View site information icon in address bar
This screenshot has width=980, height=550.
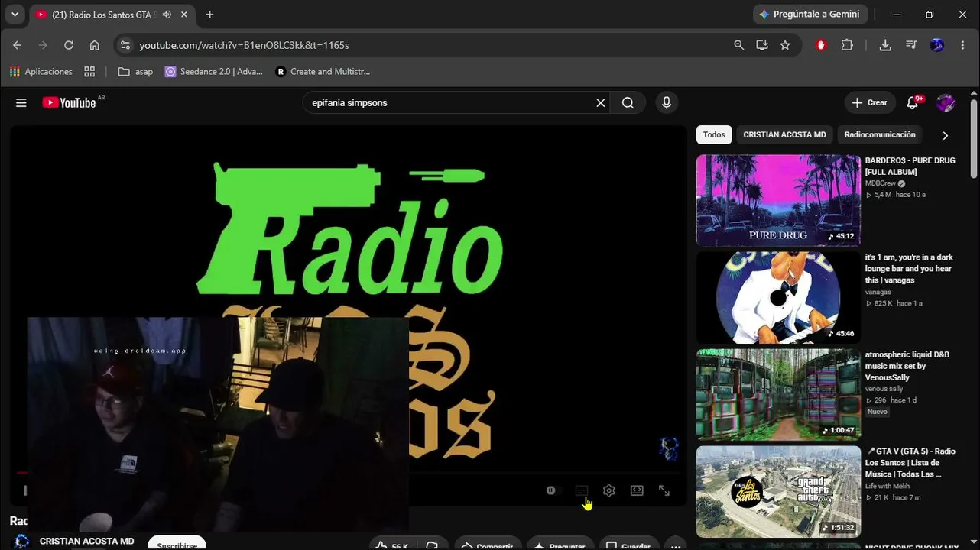[126, 45]
